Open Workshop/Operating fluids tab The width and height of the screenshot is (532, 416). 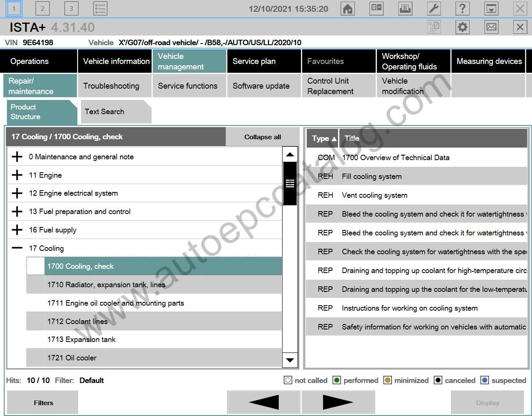click(x=414, y=61)
